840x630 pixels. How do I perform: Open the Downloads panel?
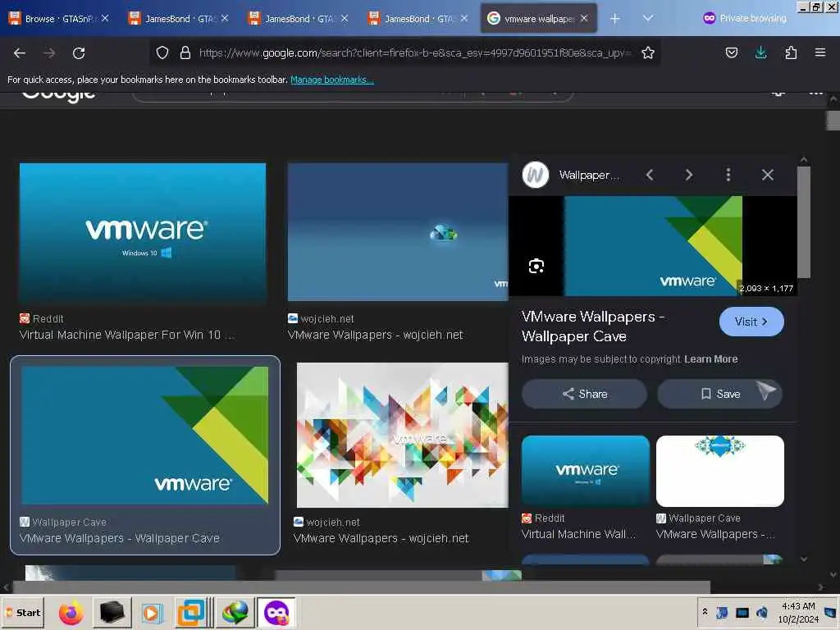pyautogui.click(x=760, y=52)
